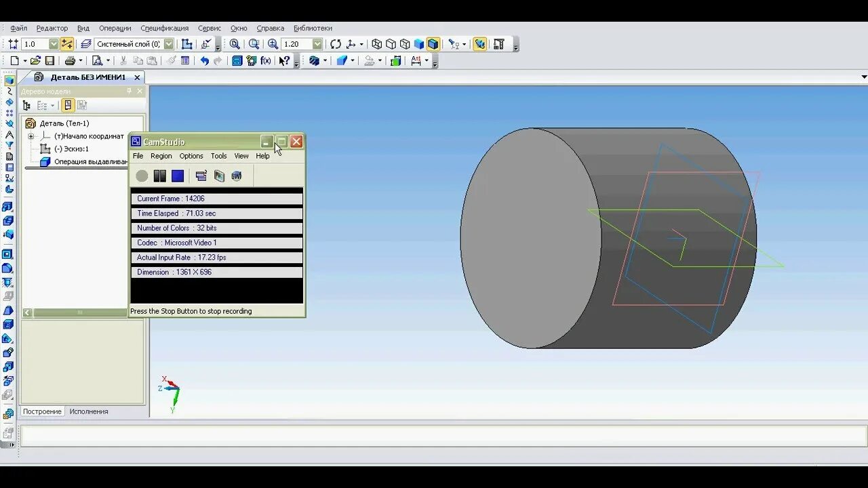Click the measure dimension green cube icon
Screen dimensions: 868x488
(x=396, y=61)
